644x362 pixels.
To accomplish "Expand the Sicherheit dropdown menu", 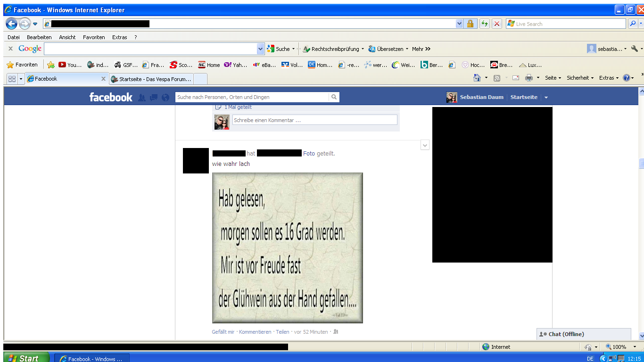I will coord(580,78).
